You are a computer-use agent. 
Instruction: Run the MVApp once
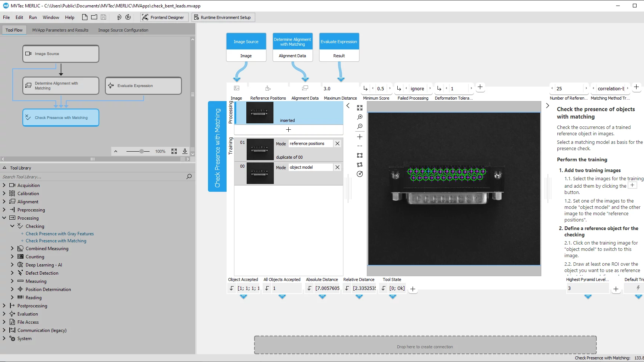pos(119,17)
